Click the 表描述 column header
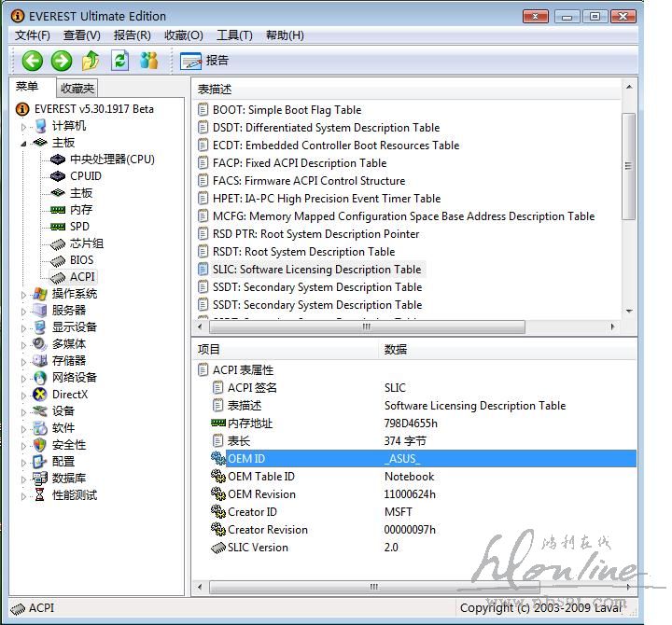 pyautogui.click(x=215, y=89)
